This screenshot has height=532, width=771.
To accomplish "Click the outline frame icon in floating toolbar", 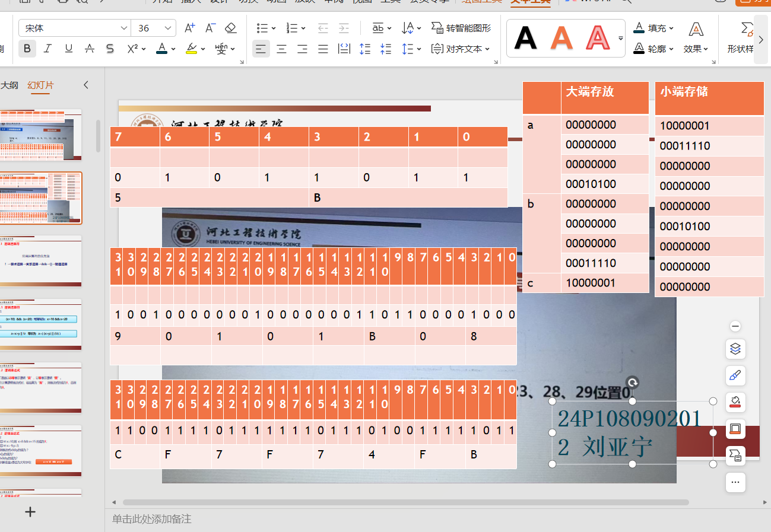I will click(735, 428).
